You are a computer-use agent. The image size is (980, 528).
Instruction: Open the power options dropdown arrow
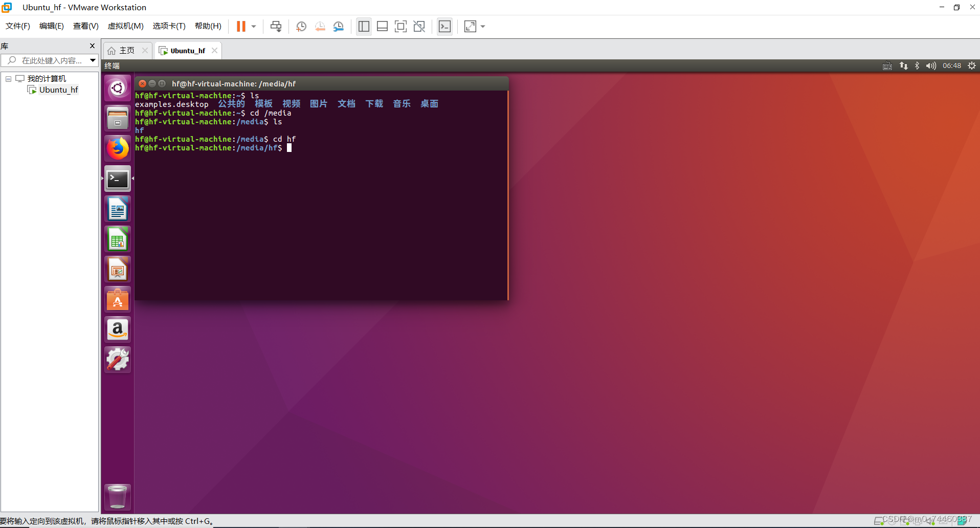[254, 27]
